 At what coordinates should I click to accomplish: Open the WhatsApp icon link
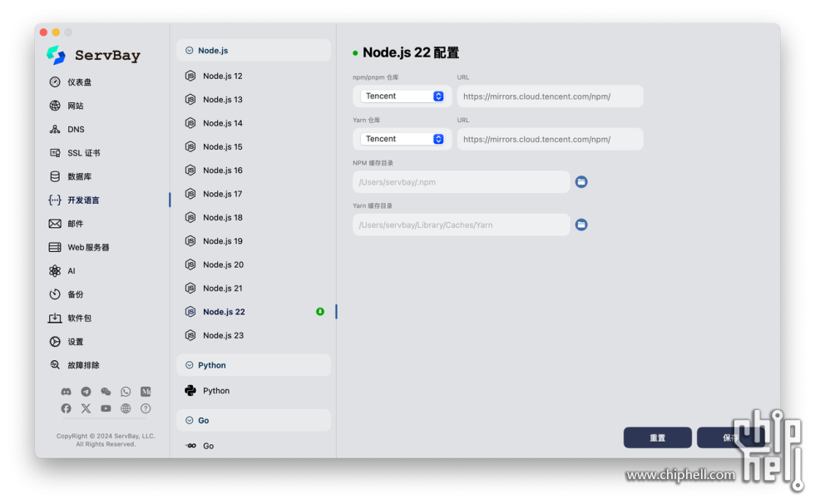(126, 392)
